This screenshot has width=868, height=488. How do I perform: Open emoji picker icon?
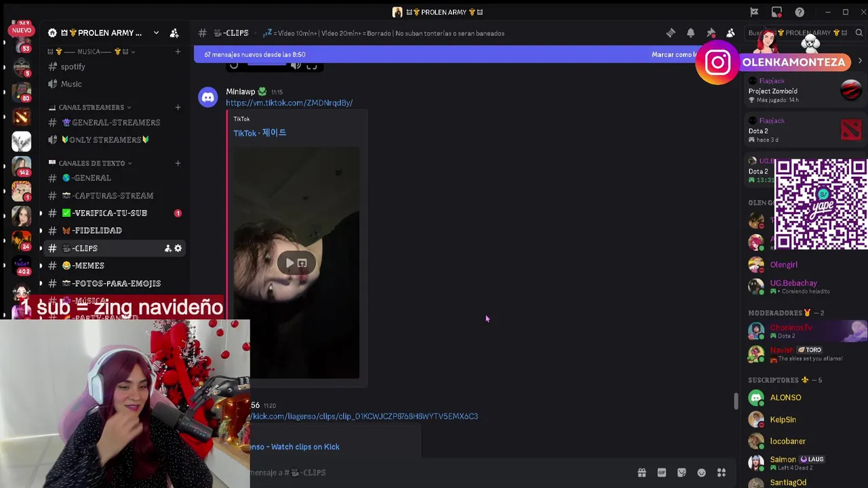(702, 472)
